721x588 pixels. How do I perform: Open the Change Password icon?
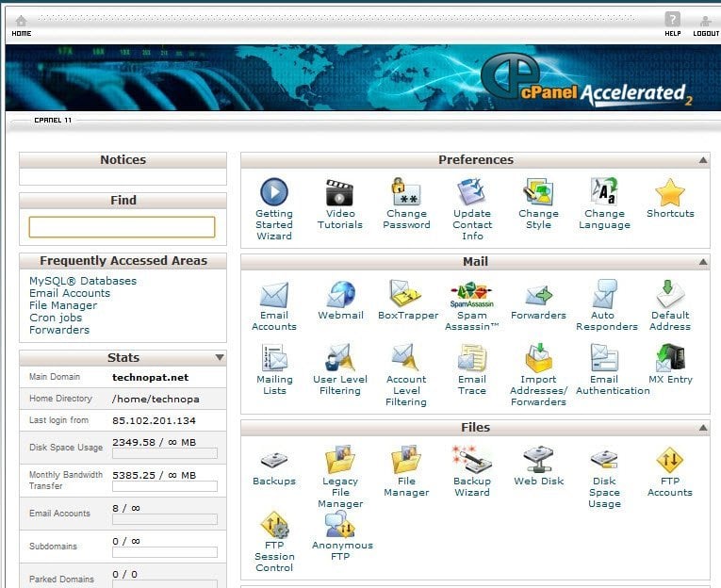(x=406, y=191)
